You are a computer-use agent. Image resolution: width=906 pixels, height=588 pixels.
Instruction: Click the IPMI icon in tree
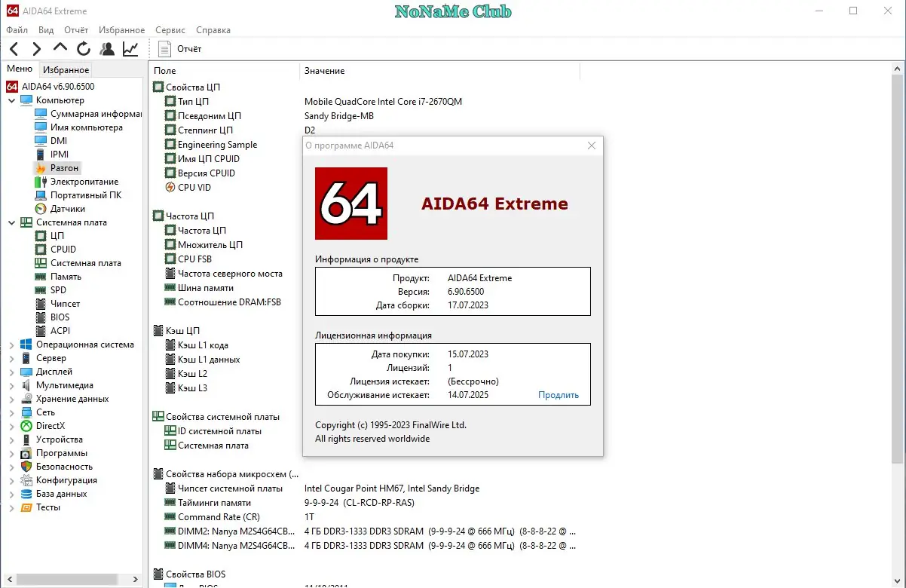(x=41, y=155)
